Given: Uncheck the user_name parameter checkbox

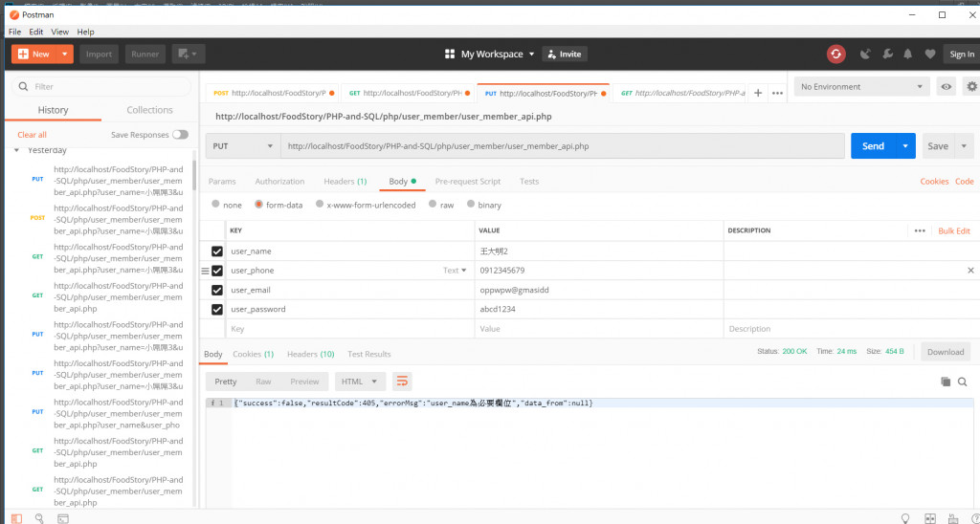Looking at the screenshot, I should (217, 251).
